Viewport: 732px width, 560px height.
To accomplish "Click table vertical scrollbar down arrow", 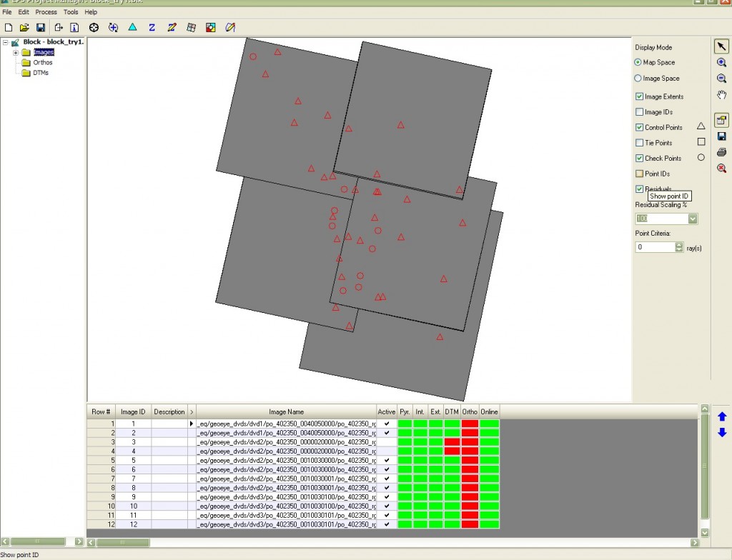I will click(x=705, y=532).
